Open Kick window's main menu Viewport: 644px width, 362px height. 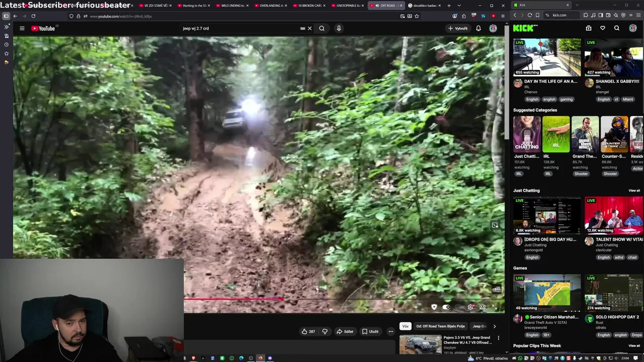(x=637, y=15)
